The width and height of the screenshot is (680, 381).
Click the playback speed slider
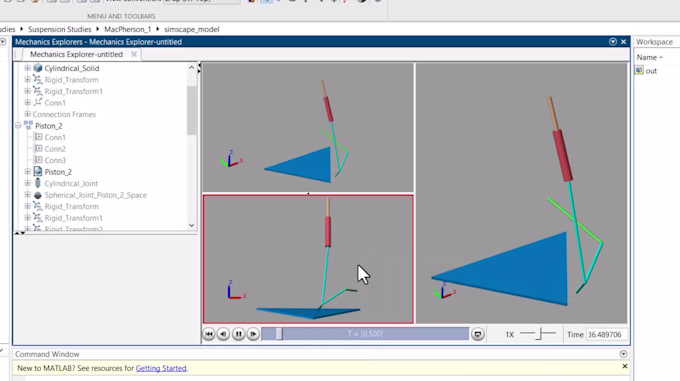coord(538,334)
